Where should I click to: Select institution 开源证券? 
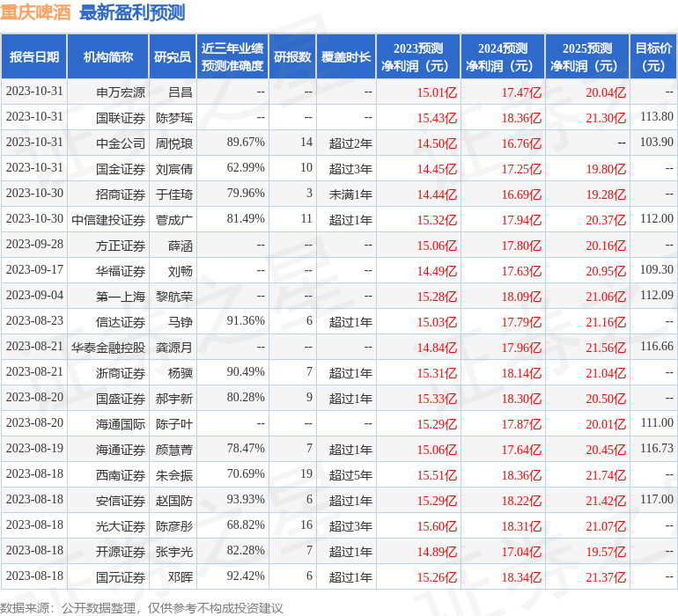[121, 552]
